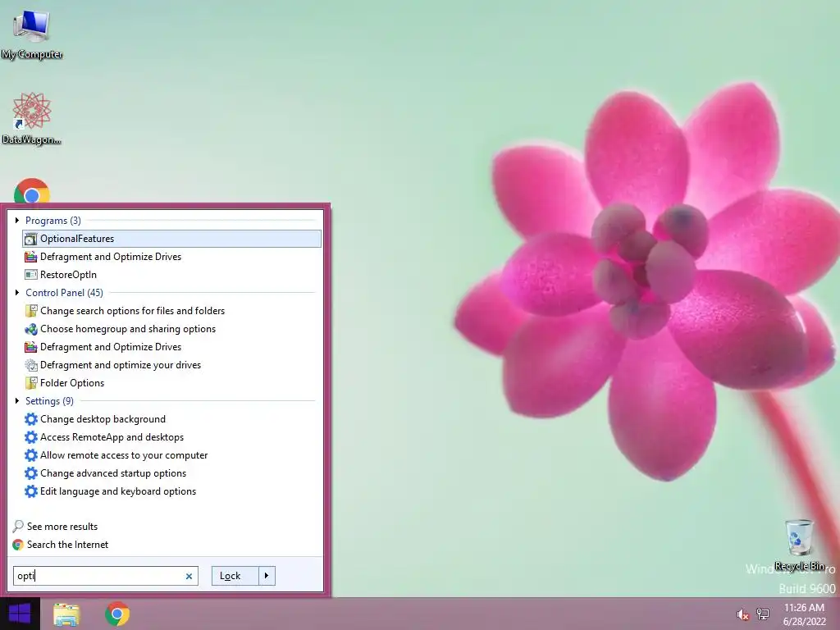Click the Windows Start button

click(x=20, y=614)
